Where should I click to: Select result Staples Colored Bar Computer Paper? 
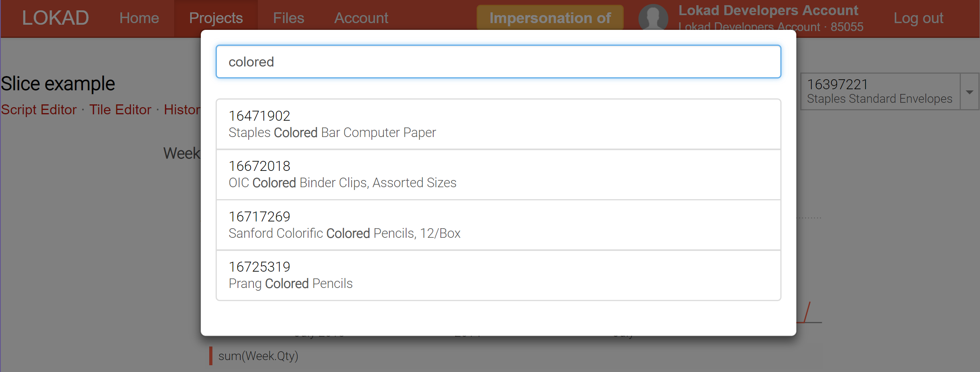[x=497, y=124]
